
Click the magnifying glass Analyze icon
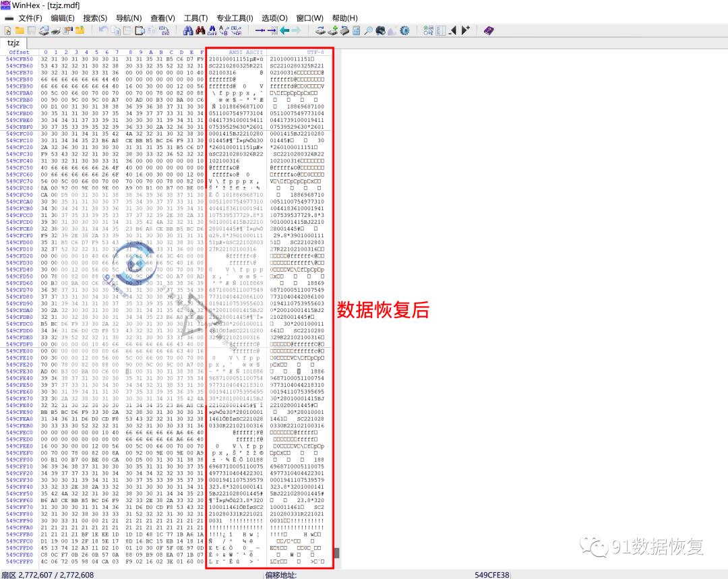tap(368, 30)
